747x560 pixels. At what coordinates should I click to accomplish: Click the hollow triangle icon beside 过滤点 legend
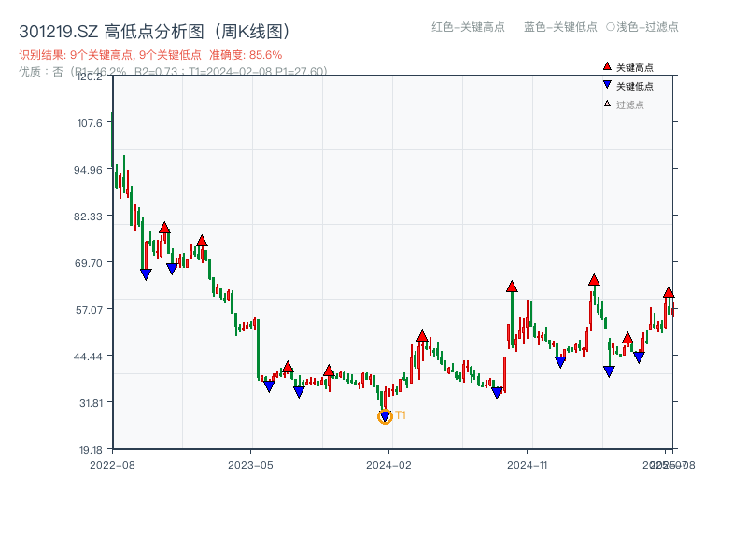pyautogui.click(x=607, y=104)
